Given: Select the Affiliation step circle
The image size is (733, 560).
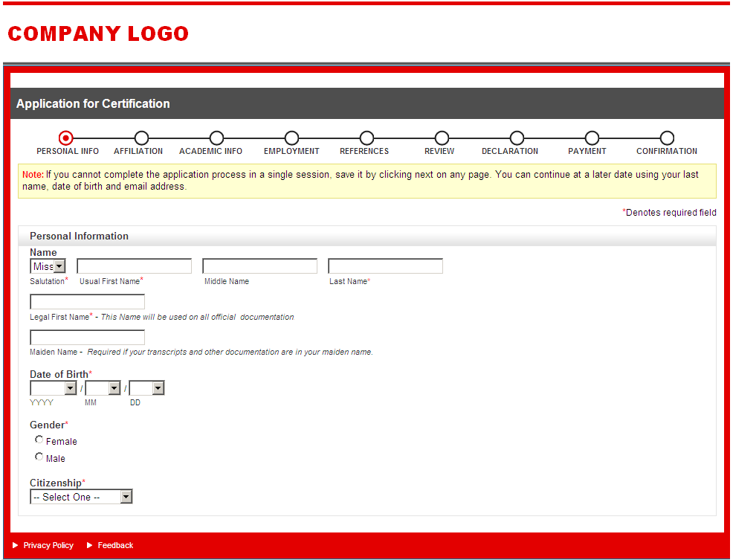Looking at the screenshot, I should tap(141, 138).
